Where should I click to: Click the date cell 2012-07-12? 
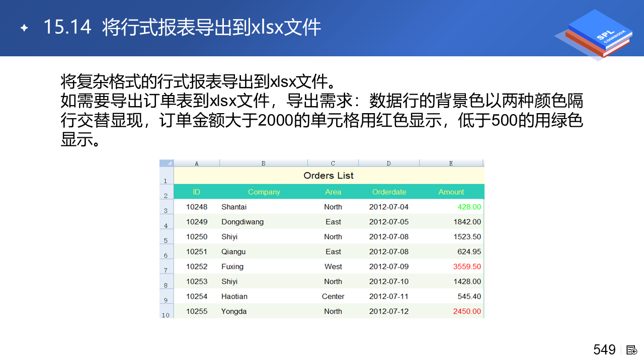pos(389,311)
